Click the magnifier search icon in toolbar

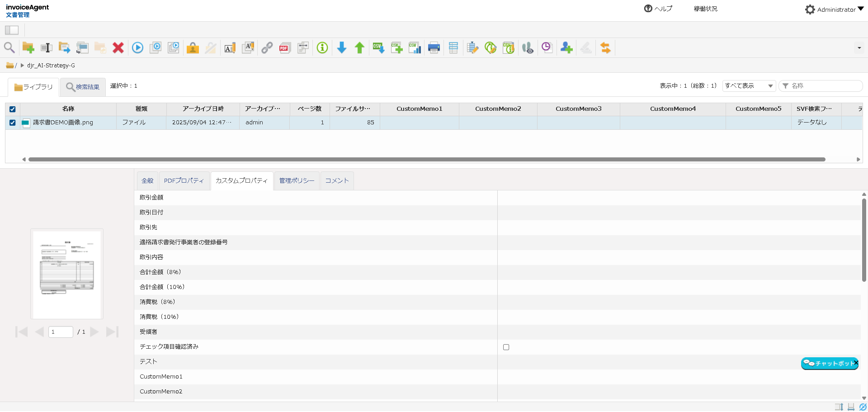click(x=9, y=47)
